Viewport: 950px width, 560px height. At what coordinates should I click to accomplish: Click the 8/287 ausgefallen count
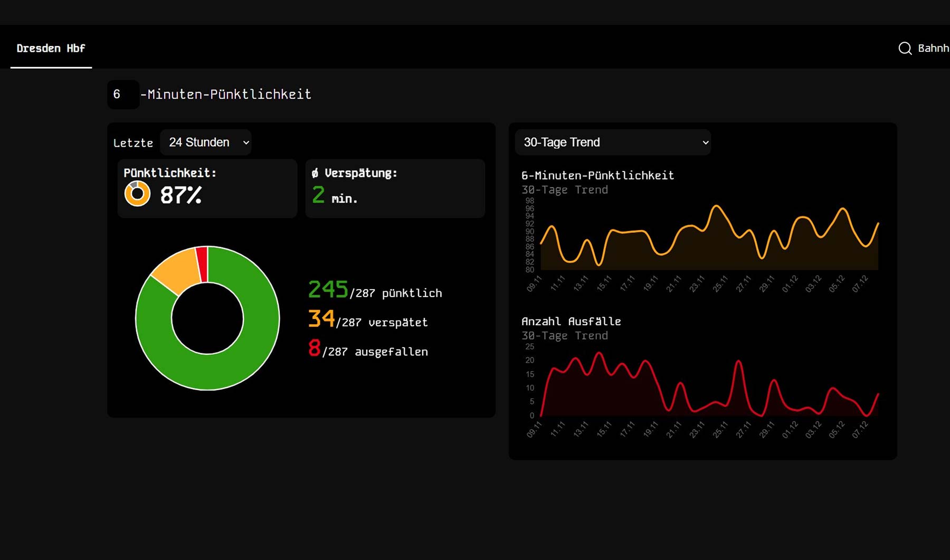(x=368, y=349)
